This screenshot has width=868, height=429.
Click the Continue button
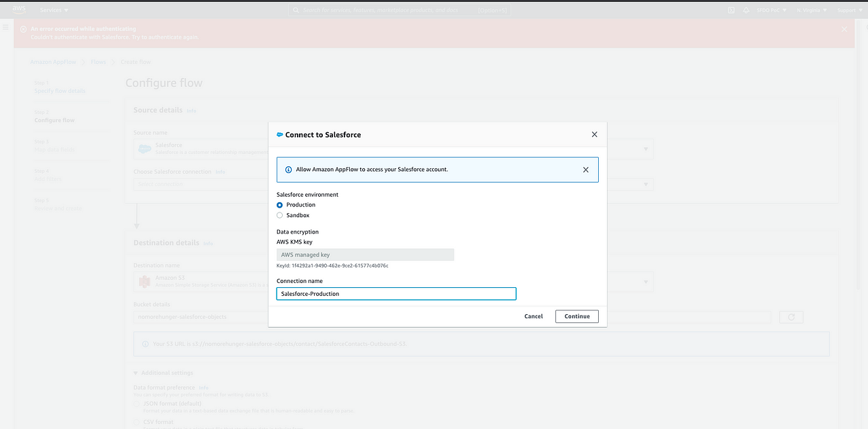coord(577,316)
